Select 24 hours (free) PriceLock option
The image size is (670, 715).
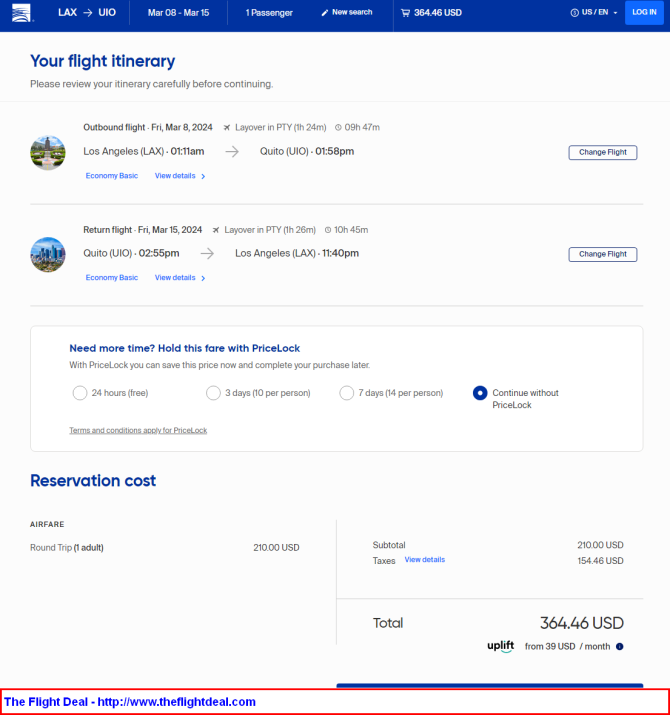coord(80,393)
